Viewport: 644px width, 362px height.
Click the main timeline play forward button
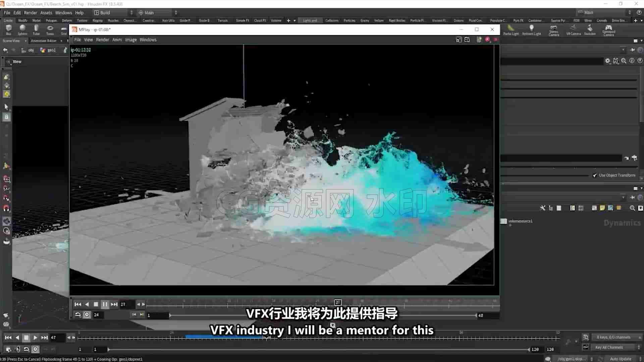coord(35,337)
